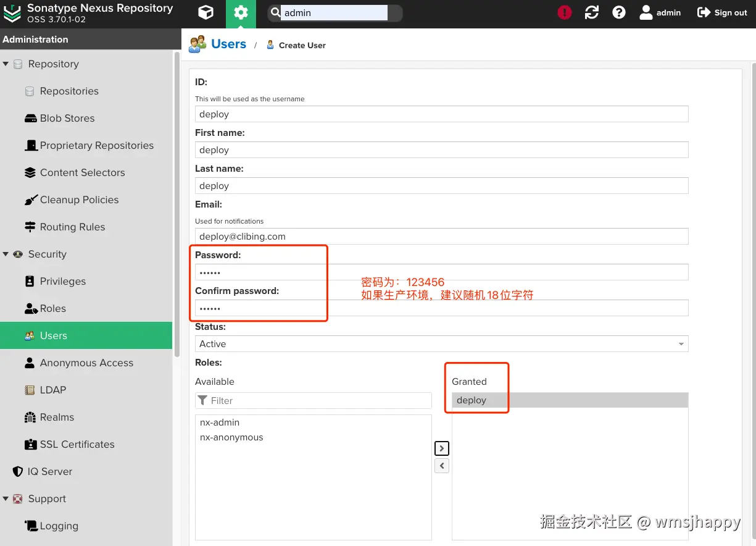The height and width of the screenshot is (546, 756).
Task: Click the Logging scroll icon
Action: [x=31, y=526]
